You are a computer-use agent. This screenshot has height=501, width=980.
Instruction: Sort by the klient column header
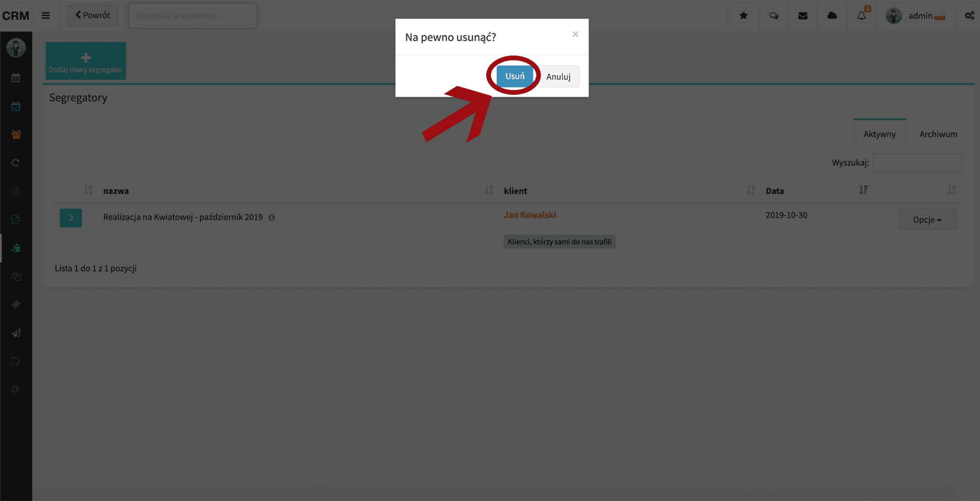(x=515, y=191)
